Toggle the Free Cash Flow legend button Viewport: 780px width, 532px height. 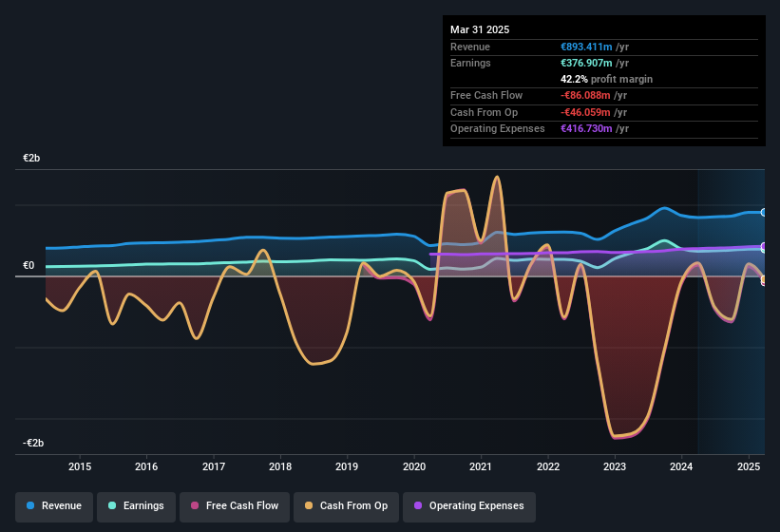tap(235, 506)
